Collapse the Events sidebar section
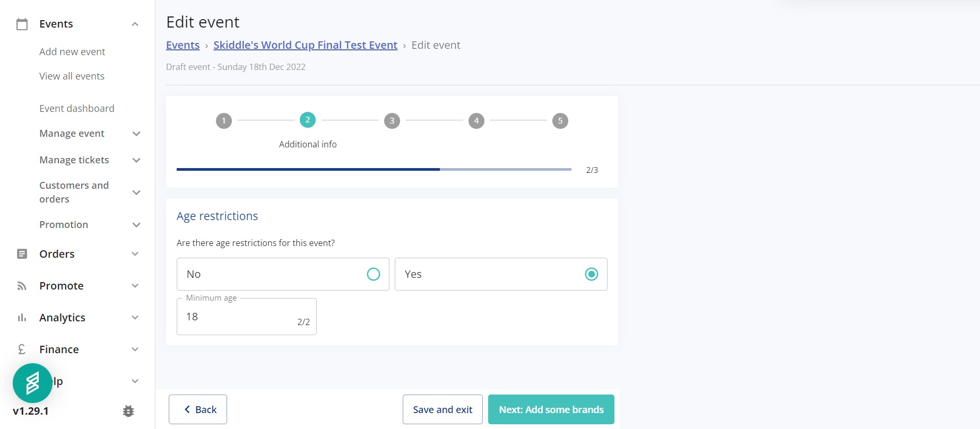 (135, 24)
